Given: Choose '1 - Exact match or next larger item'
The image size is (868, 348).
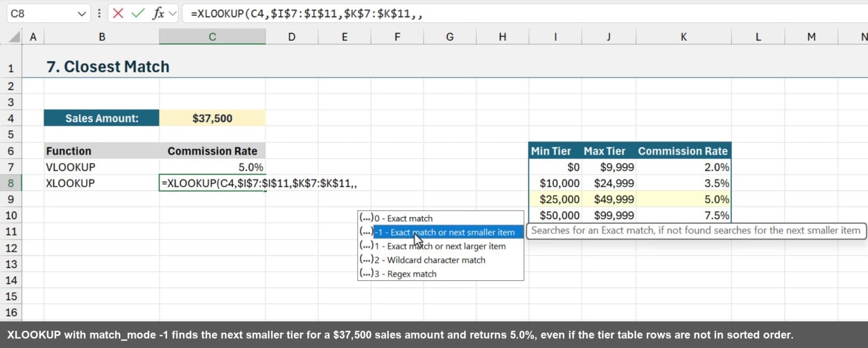Looking at the screenshot, I should coord(441,246).
